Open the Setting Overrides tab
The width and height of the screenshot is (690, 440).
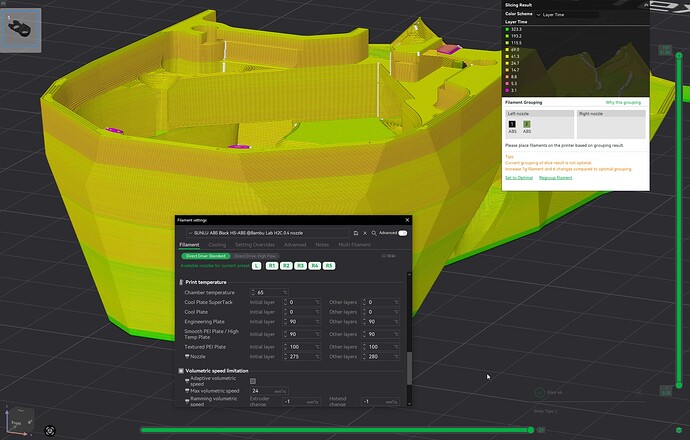(255, 245)
